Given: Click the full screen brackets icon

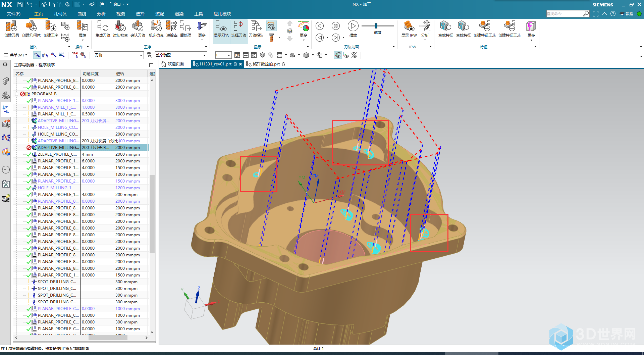Looking at the screenshot, I should [x=596, y=14].
